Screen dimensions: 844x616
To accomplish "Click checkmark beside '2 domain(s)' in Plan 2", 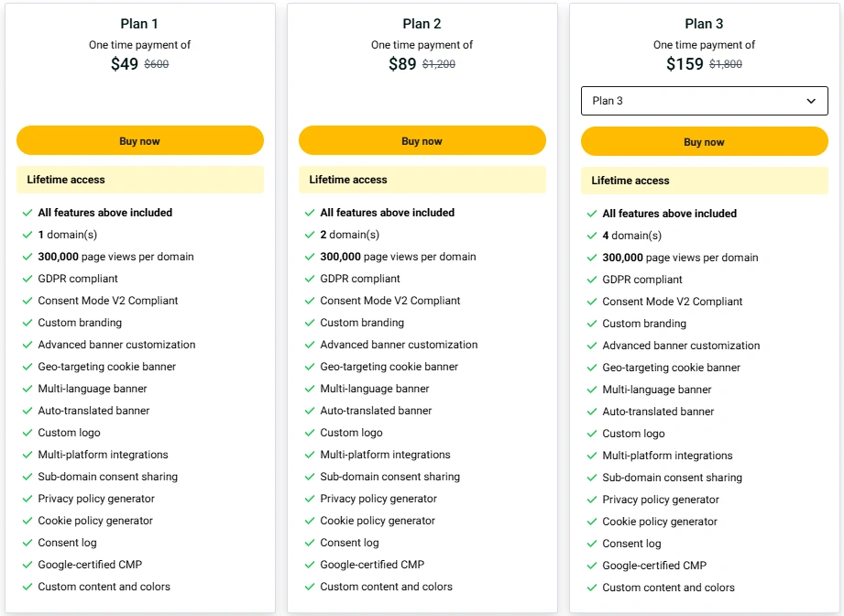I will click(x=310, y=235).
